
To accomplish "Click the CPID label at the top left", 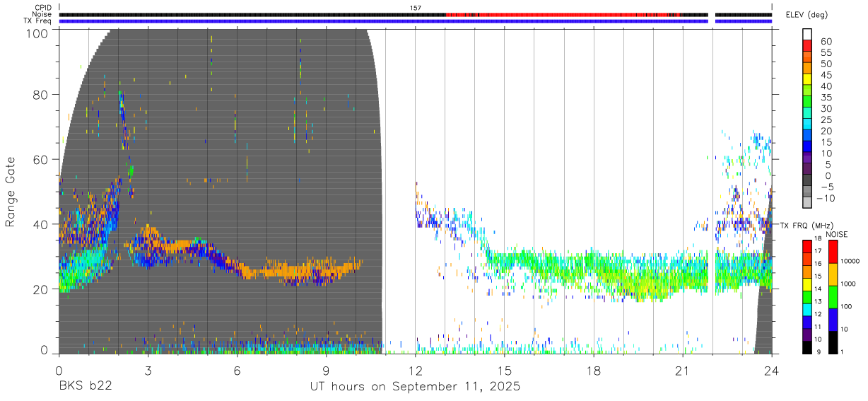I will click(x=43, y=8).
